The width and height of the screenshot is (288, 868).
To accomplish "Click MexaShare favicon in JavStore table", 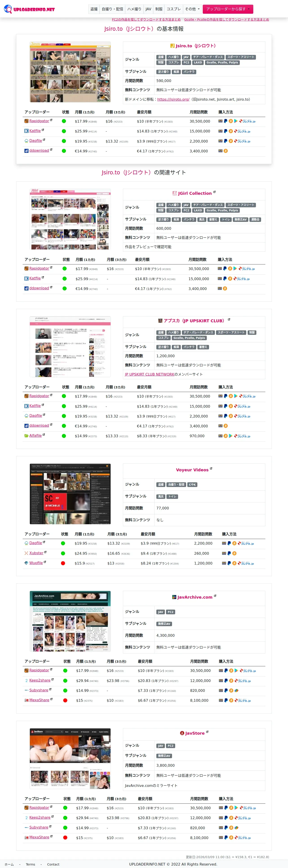I will tap(26, 837).
